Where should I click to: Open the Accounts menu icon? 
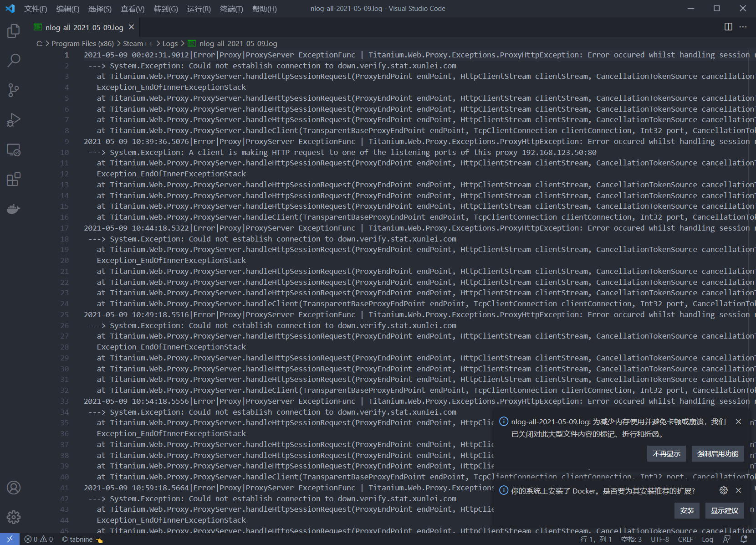(14, 488)
